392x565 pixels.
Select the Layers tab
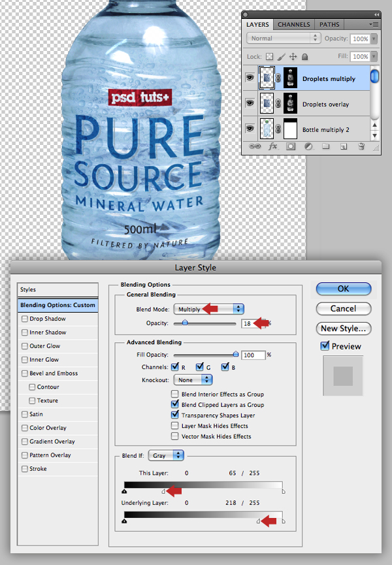tap(257, 25)
